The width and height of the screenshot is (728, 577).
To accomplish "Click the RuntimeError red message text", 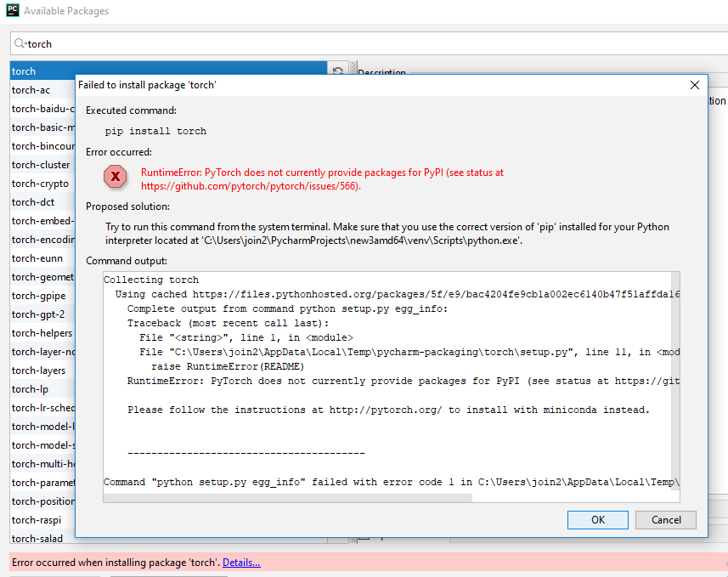I will click(x=322, y=179).
